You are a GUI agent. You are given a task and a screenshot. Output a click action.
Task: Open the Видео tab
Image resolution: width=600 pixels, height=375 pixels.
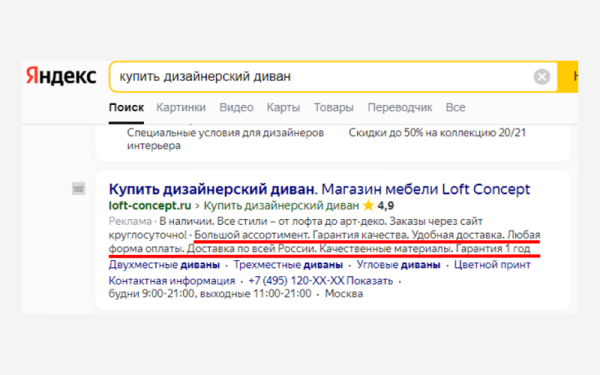click(x=236, y=108)
